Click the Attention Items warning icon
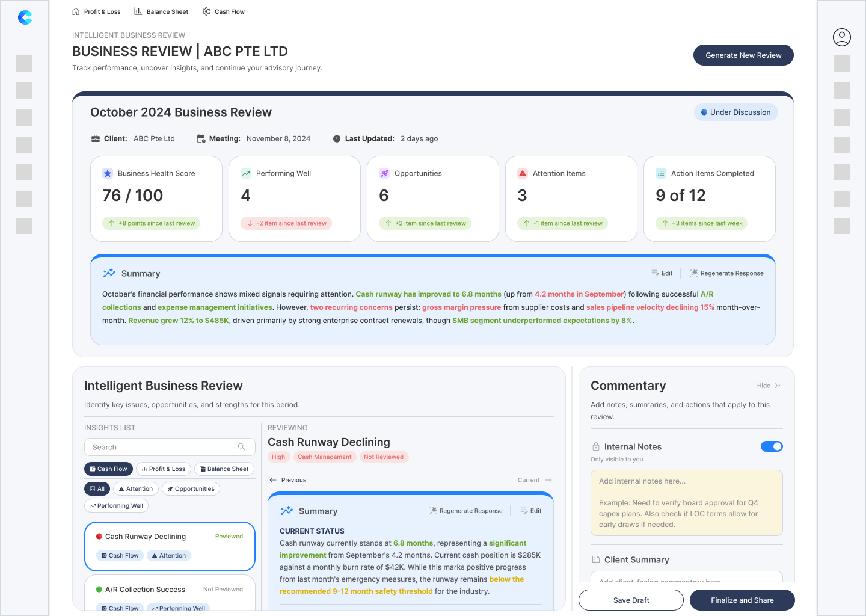This screenshot has height=616, width=866. [523, 173]
